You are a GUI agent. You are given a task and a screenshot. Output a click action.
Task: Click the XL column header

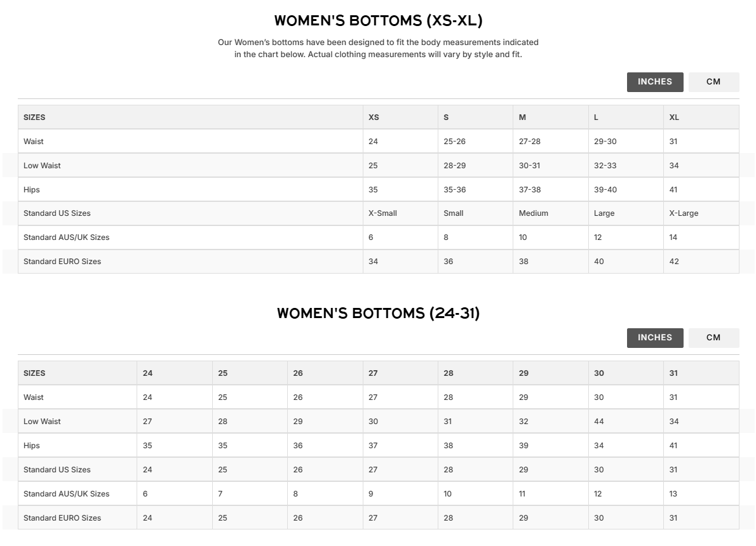(x=674, y=117)
